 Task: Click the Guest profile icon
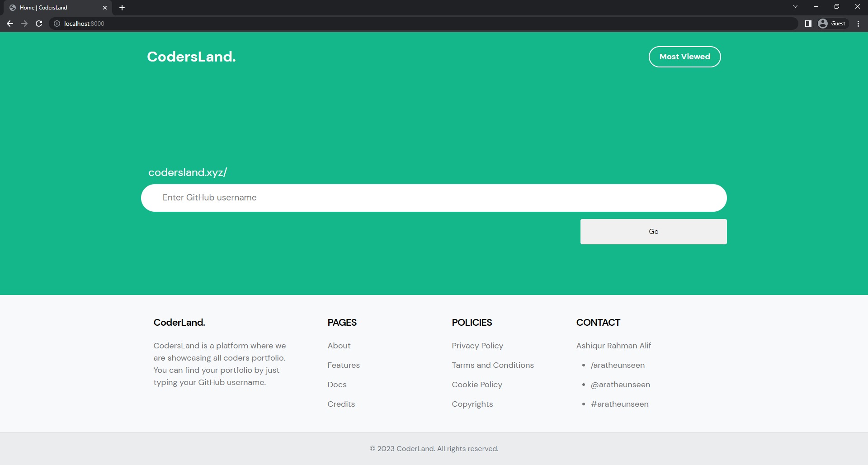pos(824,23)
